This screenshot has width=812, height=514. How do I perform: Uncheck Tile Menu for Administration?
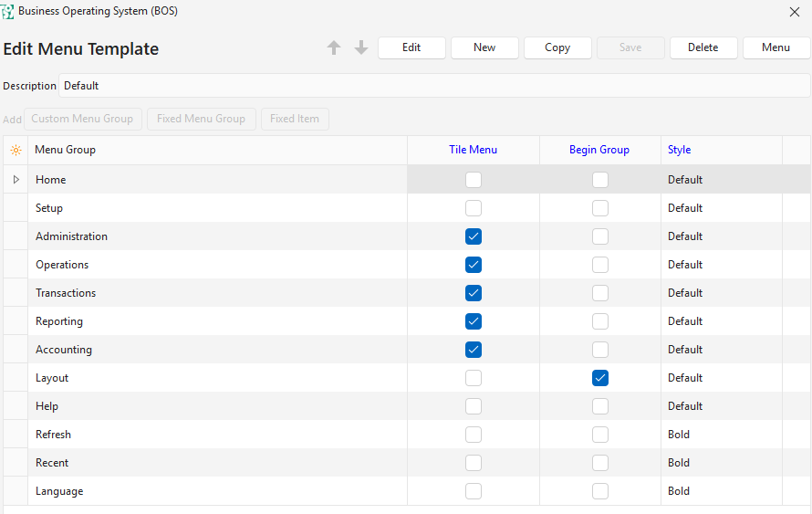point(474,236)
